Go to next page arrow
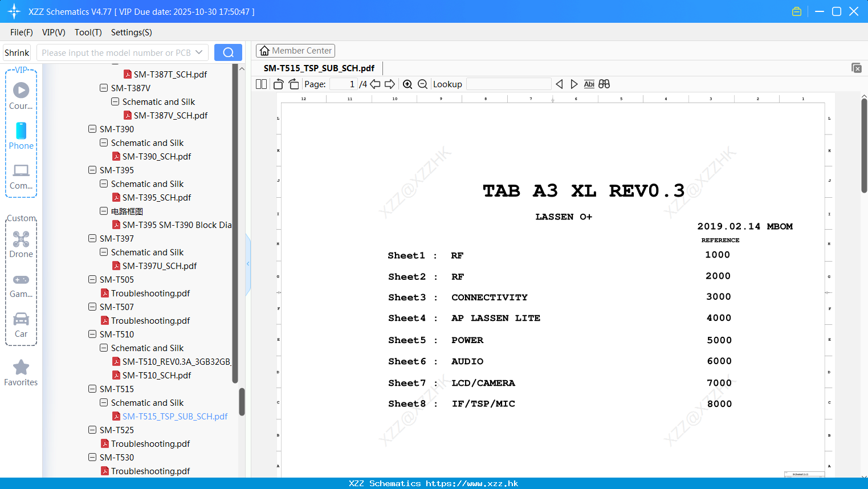The width and height of the screenshot is (868, 489). [x=390, y=84]
